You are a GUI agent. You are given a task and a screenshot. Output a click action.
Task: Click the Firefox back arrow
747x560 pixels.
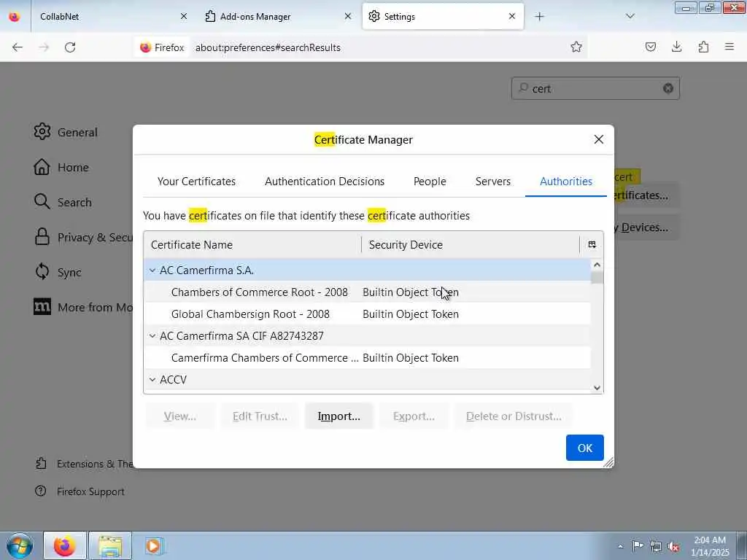tap(18, 47)
